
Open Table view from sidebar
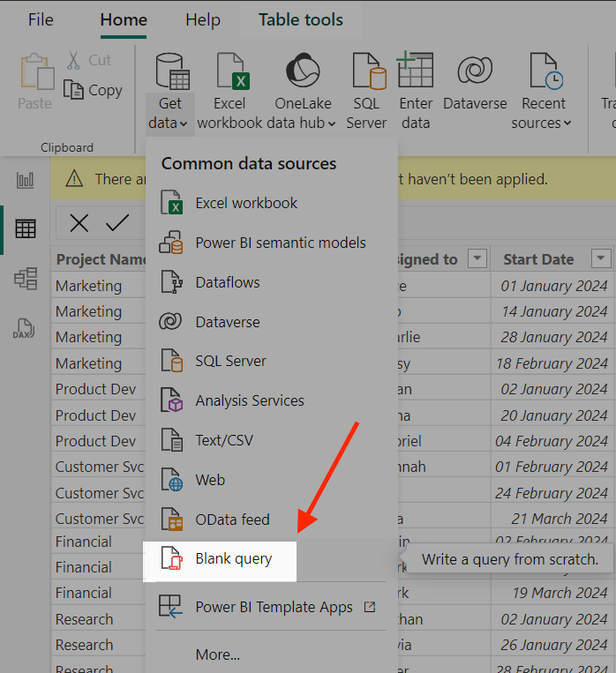(26, 228)
